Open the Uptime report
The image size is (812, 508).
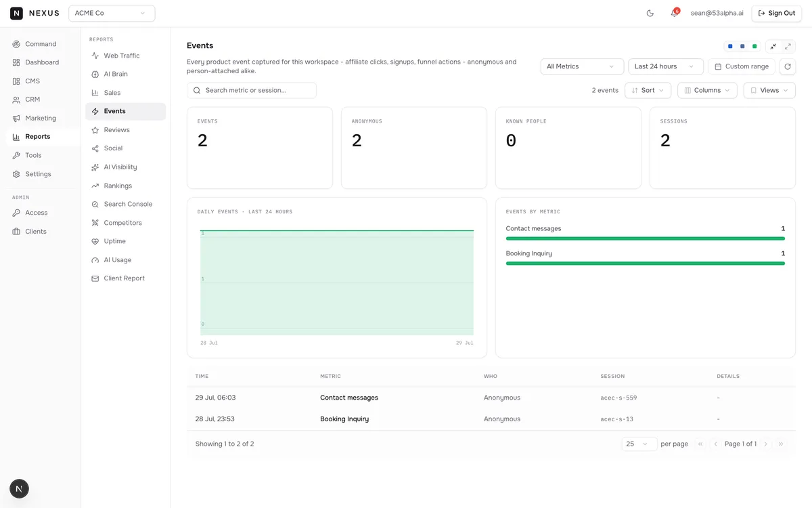click(125, 241)
